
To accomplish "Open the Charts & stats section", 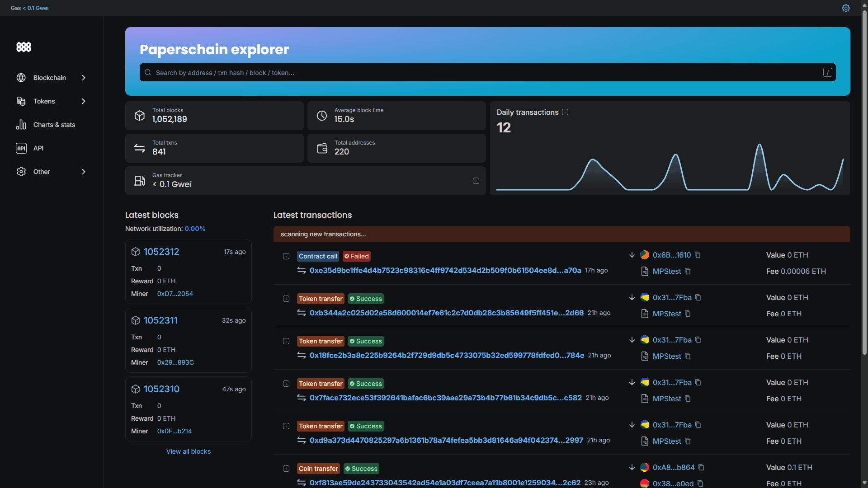I will 54,125.
